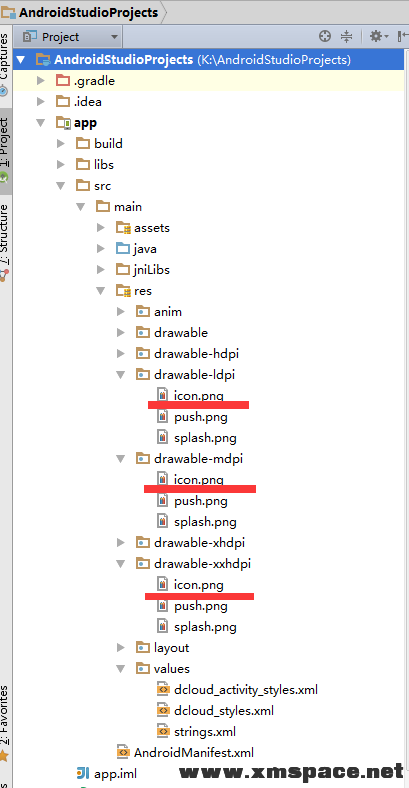
Task: Collapse the main folder
Action: coord(81,207)
